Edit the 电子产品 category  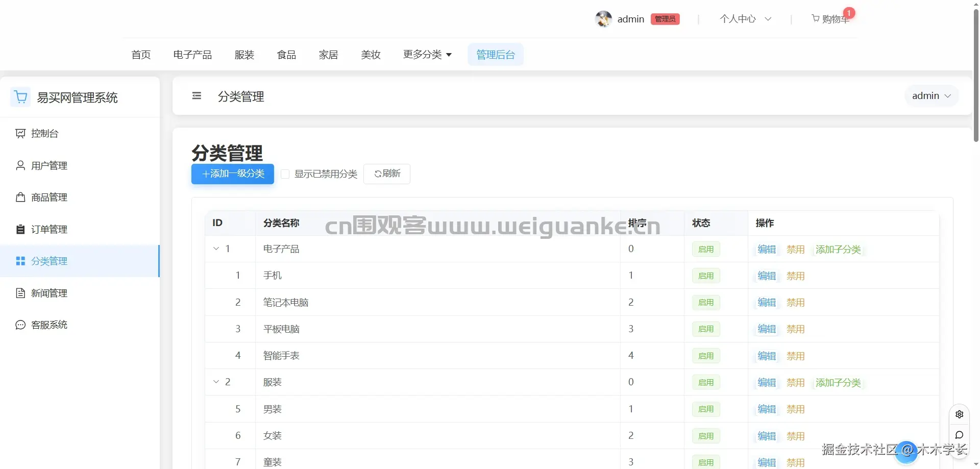click(x=767, y=249)
